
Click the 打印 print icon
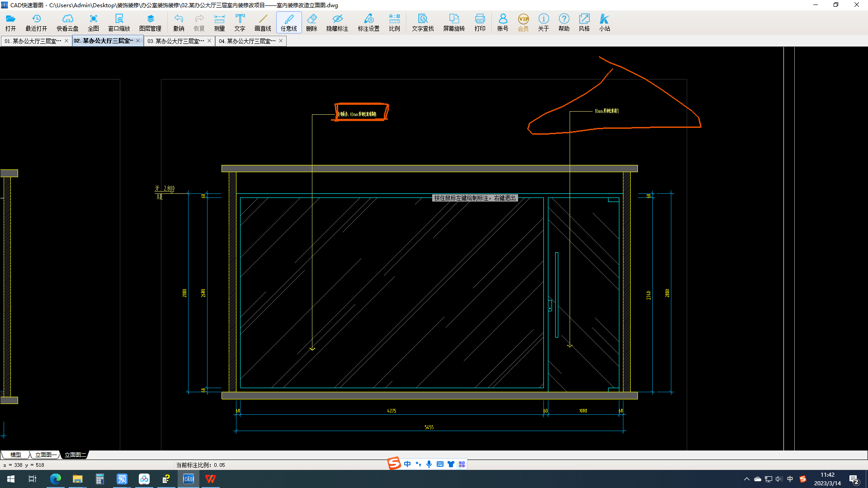(480, 23)
